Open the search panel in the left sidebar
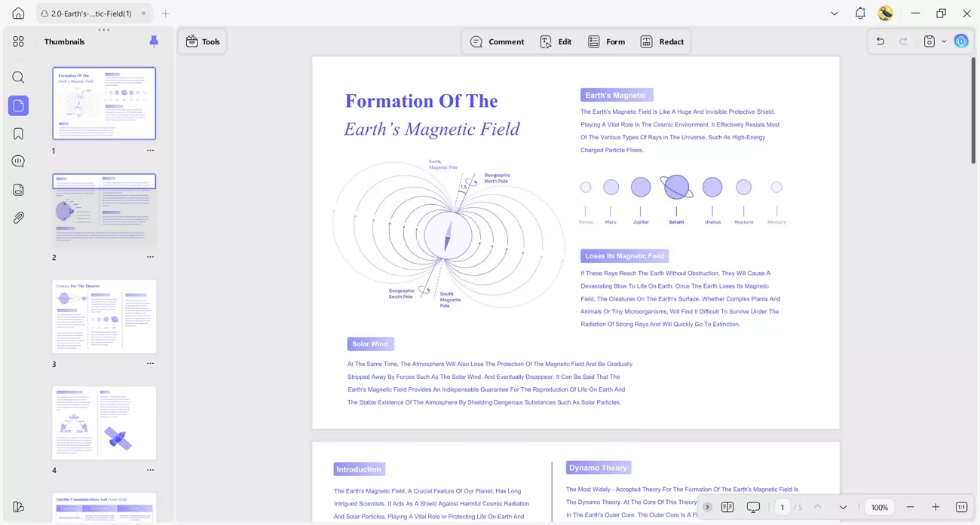 tap(18, 77)
